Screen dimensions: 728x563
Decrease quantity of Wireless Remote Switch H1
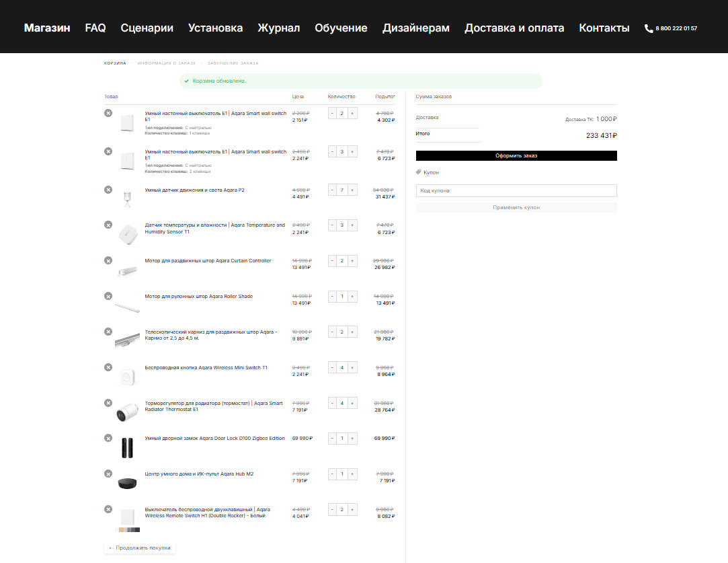pos(333,510)
